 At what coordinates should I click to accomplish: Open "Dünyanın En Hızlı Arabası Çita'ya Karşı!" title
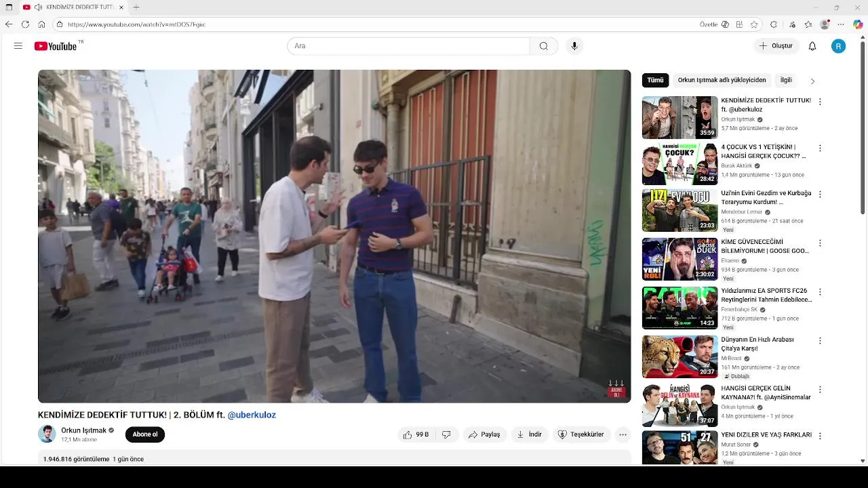tap(757, 344)
